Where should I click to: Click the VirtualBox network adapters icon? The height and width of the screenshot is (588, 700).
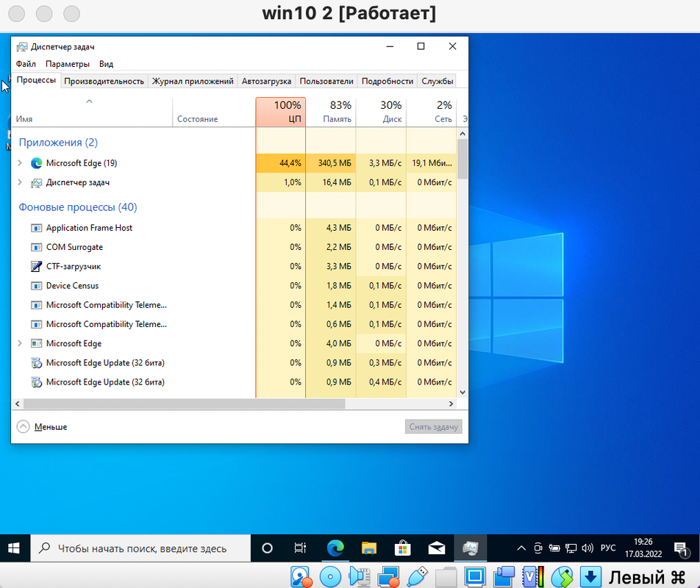(x=388, y=577)
